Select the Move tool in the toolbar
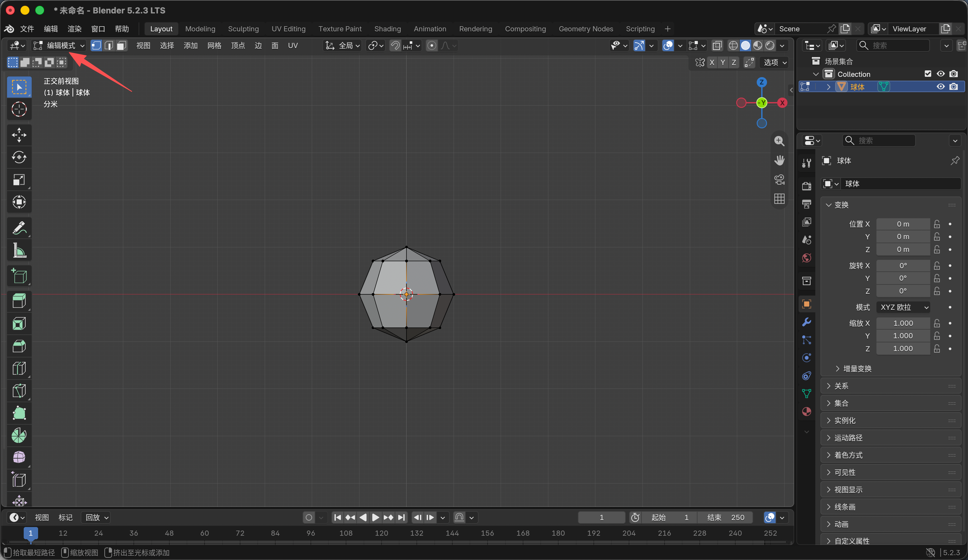968x560 pixels. click(x=19, y=135)
